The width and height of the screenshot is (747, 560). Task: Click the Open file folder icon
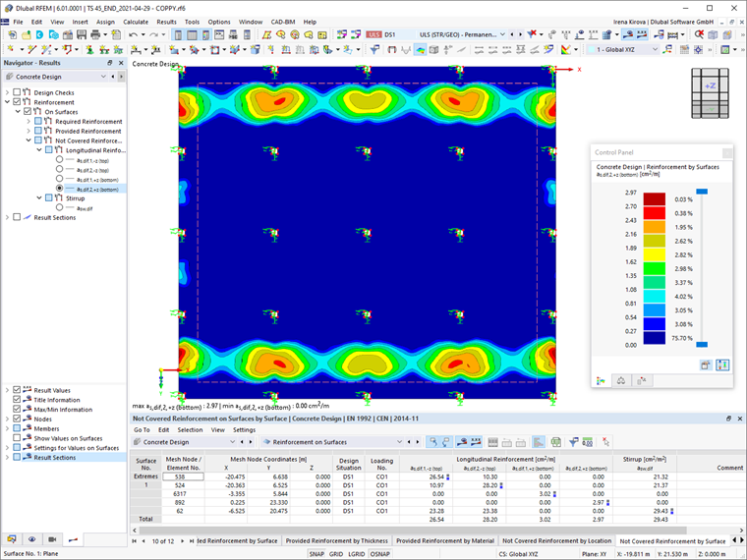[27, 34]
